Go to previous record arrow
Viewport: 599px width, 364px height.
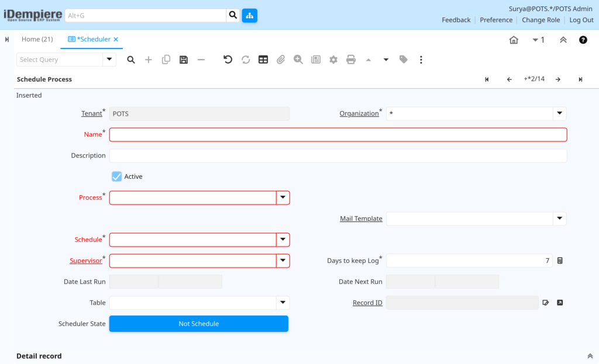point(510,79)
